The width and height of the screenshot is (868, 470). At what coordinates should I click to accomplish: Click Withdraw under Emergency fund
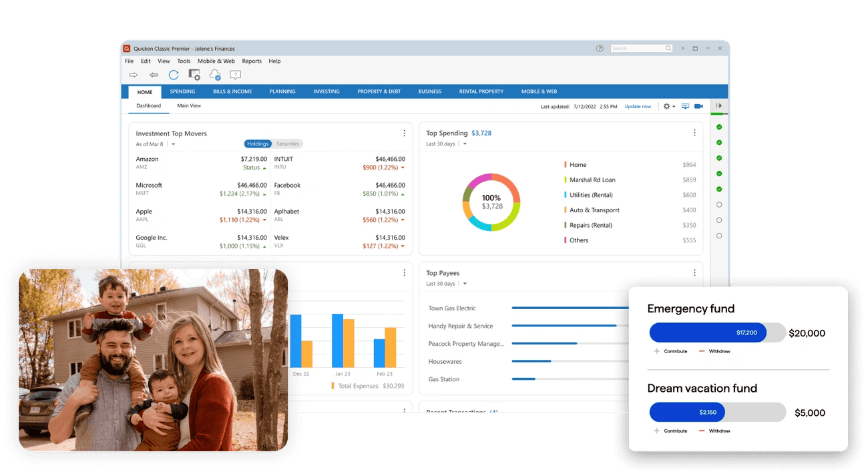pos(719,351)
